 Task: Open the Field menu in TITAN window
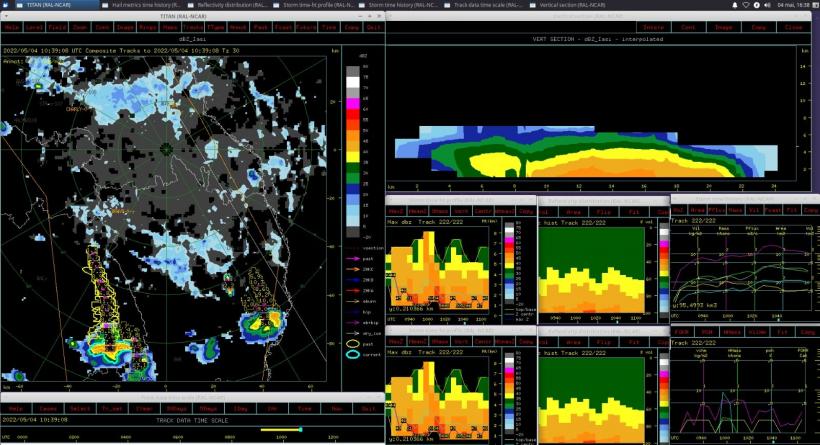(56, 27)
